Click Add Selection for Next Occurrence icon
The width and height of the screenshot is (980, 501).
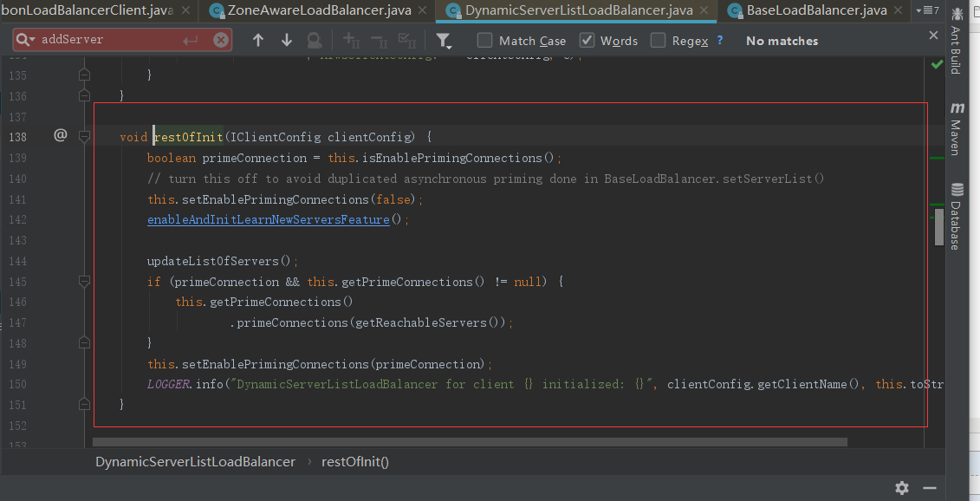coord(351,40)
